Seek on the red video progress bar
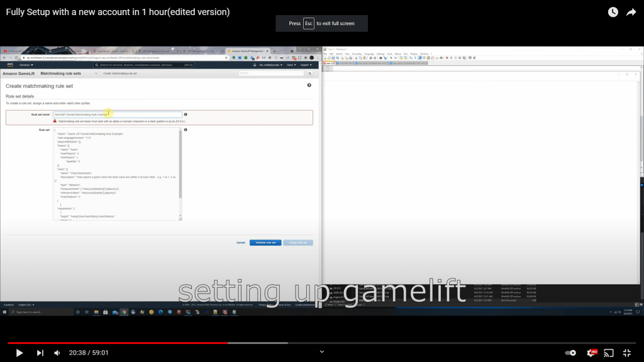Viewport: 644px width, 362px height. pos(126,343)
